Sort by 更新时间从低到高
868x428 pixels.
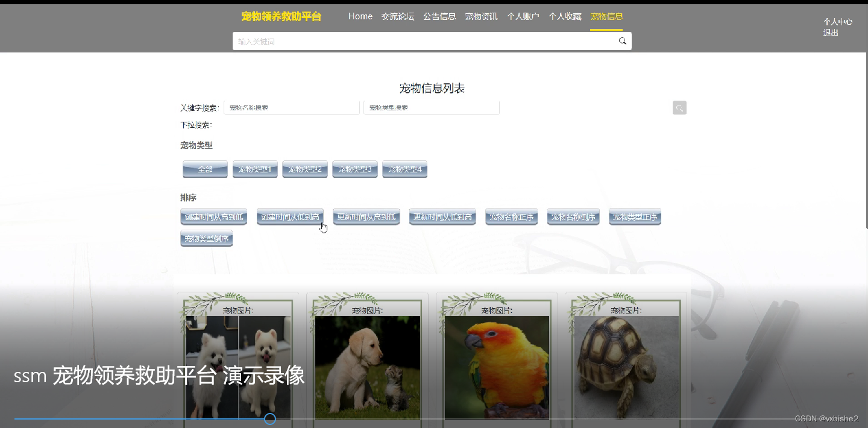coord(442,217)
